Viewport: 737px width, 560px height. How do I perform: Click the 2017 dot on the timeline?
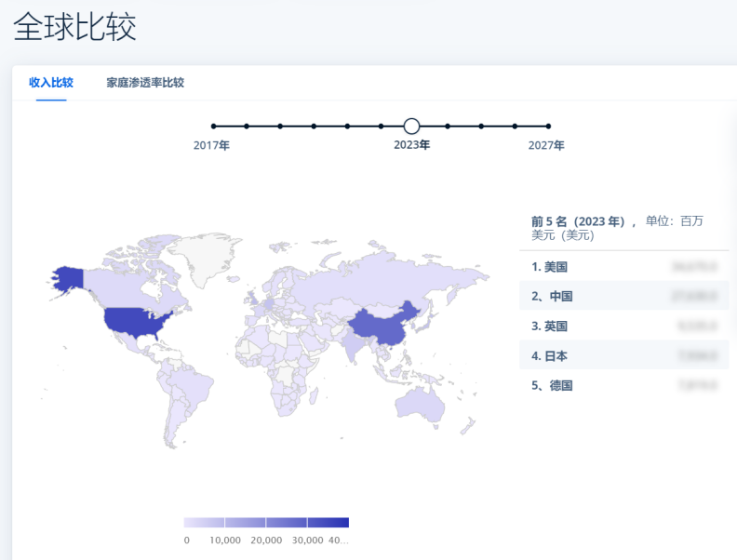[x=213, y=126]
